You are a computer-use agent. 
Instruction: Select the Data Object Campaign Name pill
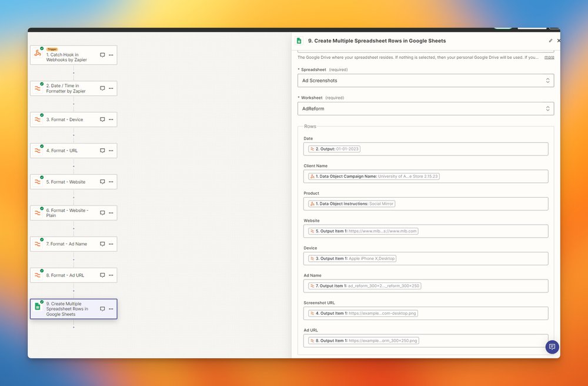click(374, 177)
